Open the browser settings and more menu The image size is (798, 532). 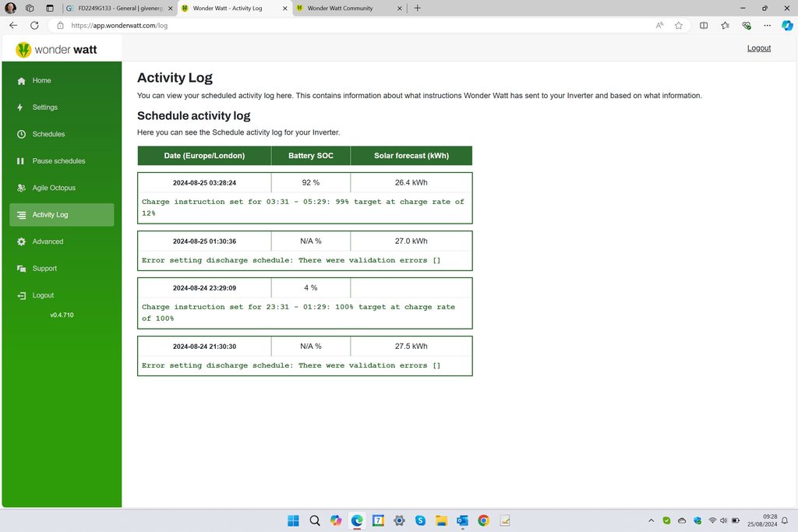768,25
